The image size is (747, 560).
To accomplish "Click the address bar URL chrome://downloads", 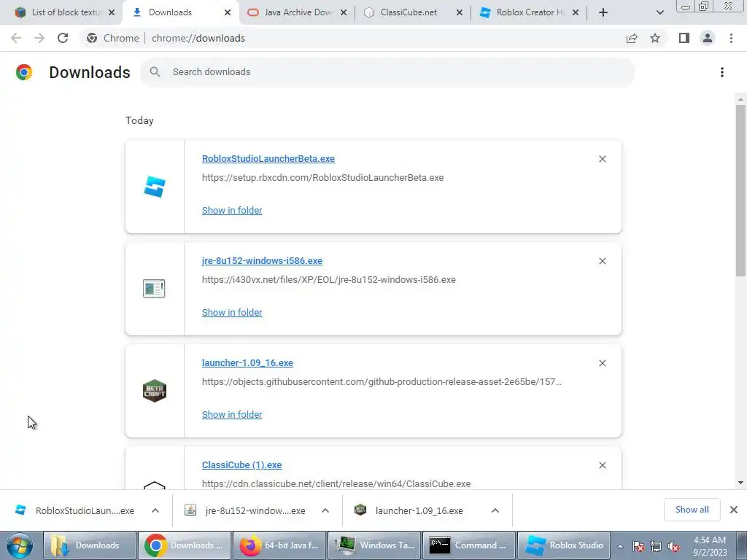I will [198, 38].
